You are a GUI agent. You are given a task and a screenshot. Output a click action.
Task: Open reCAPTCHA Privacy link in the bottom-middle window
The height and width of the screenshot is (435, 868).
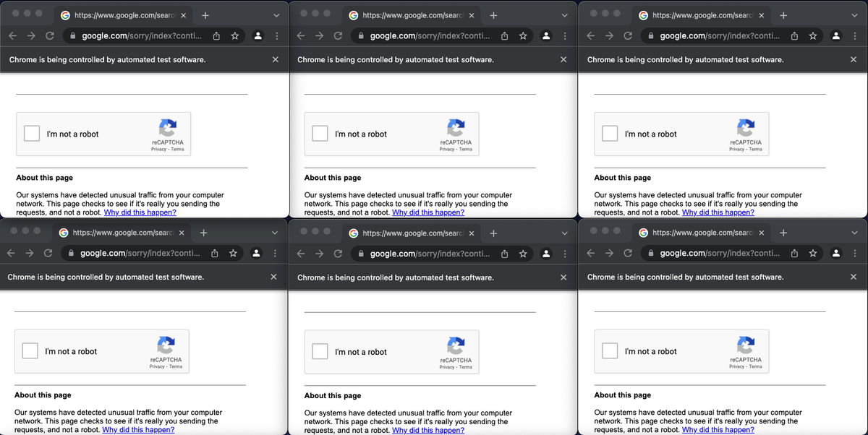[x=446, y=367]
